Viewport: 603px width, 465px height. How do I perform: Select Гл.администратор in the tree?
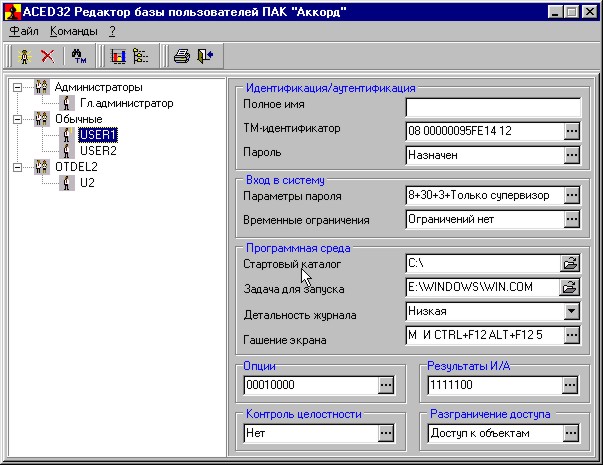pyautogui.click(x=127, y=103)
